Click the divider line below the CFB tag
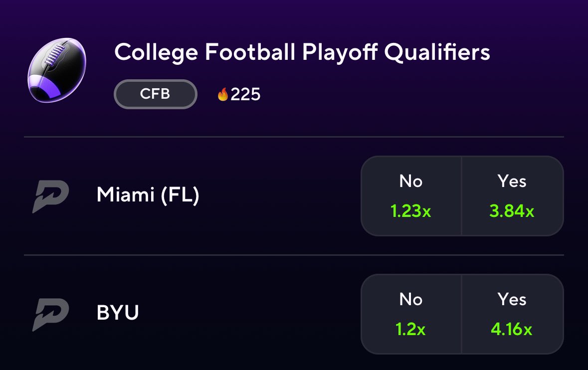Viewport: 588px width, 370px height. (x=294, y=137)
